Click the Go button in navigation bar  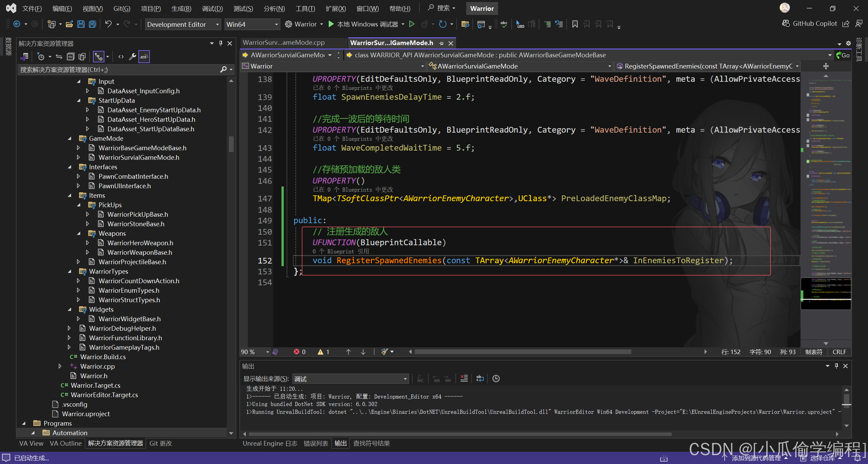(x=843, y=55)
